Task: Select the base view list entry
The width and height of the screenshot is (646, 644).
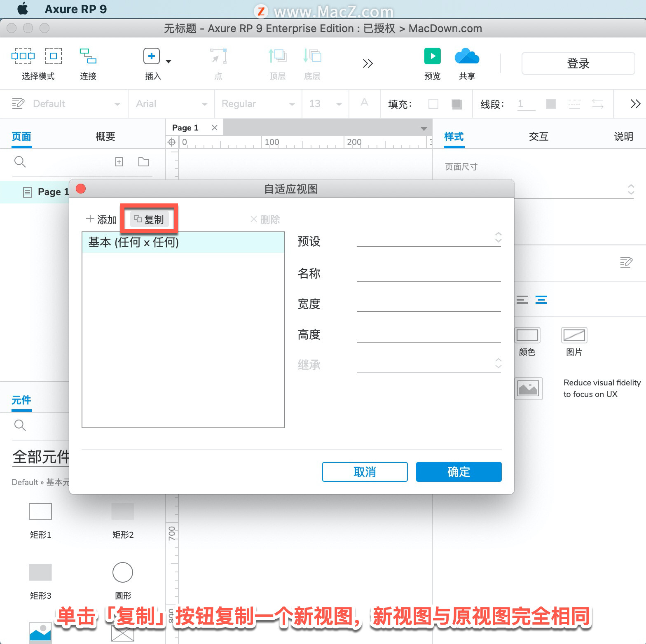Action: (183, 242)
